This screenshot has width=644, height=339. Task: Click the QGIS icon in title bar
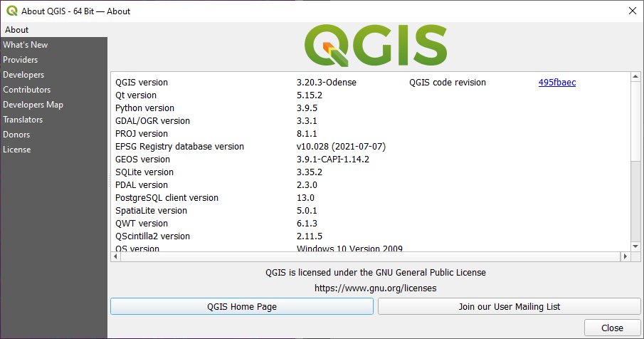pyautogui.click(x=10, y=11)
